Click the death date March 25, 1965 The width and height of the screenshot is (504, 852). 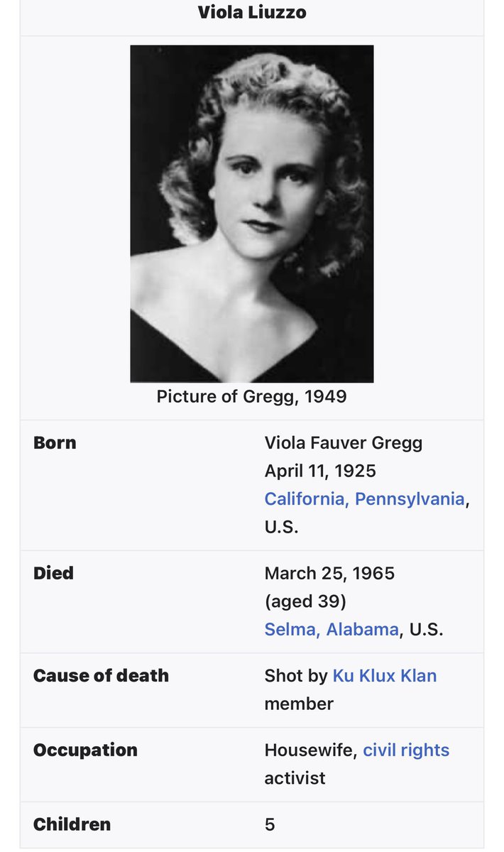click(329, 573)
